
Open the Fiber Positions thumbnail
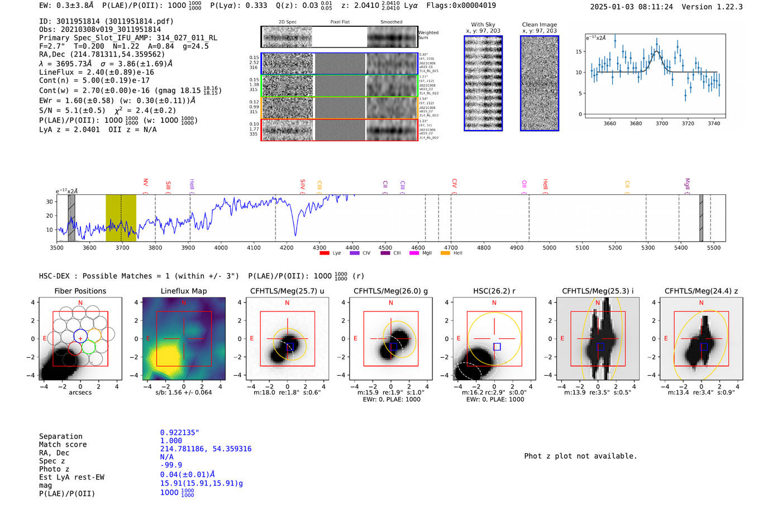pyautogui.click(x=80, y=339)
